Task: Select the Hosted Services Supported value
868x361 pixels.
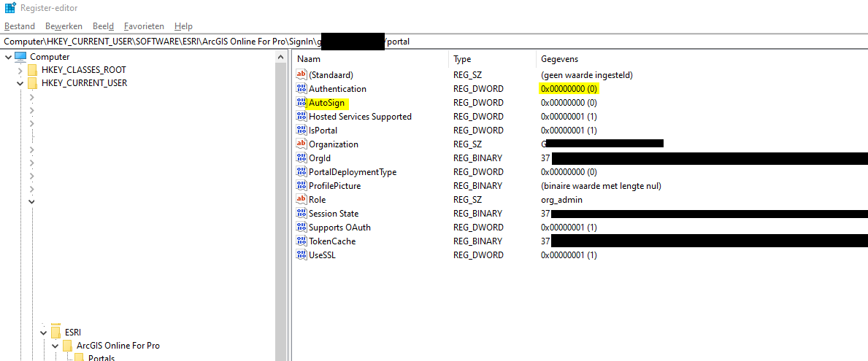Action: pos(361,116)
